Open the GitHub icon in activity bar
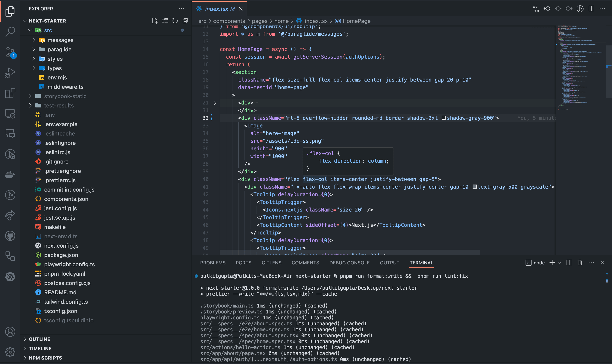Viewport: 612px width, 364px height. point(10,236)
